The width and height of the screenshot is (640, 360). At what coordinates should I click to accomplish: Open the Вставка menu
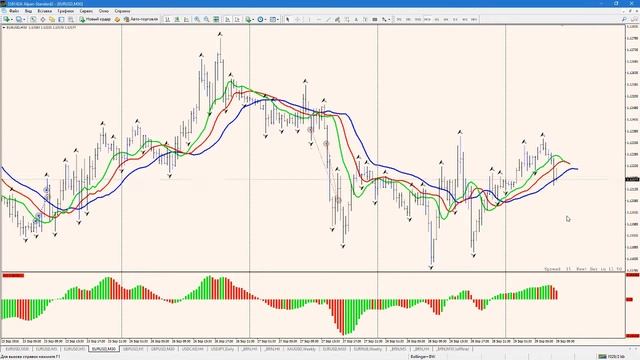click(44, 11)
